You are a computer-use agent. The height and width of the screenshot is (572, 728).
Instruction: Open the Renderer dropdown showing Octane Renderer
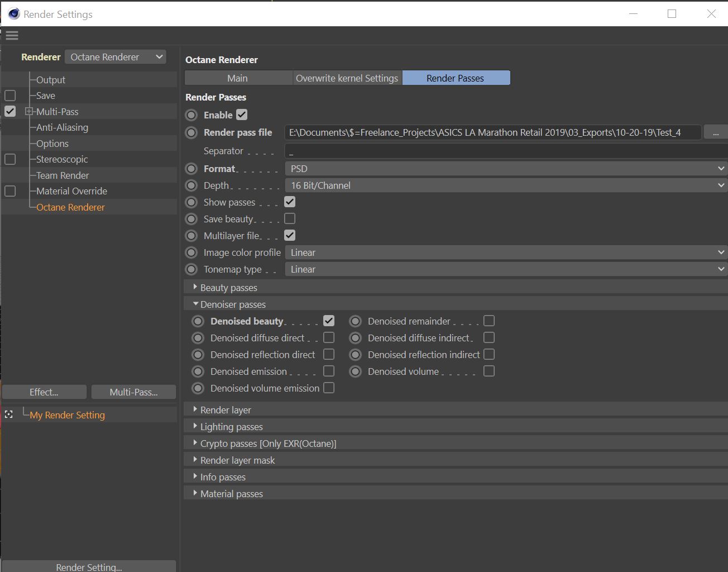(x=116, y=57)
